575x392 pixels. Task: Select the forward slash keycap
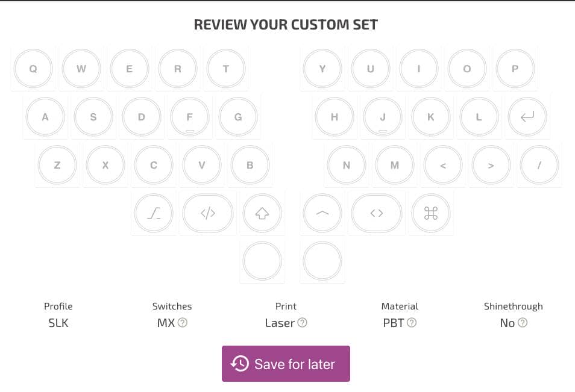coord(539,165)
